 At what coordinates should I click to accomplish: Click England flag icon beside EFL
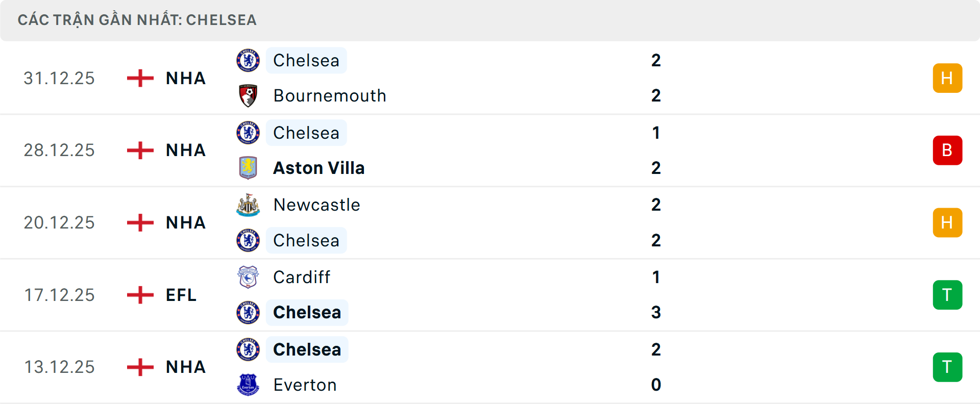[140, 295]
